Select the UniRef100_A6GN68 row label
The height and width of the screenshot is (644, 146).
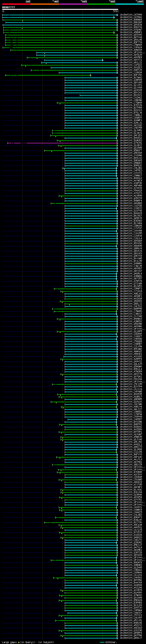pos(131,203)
